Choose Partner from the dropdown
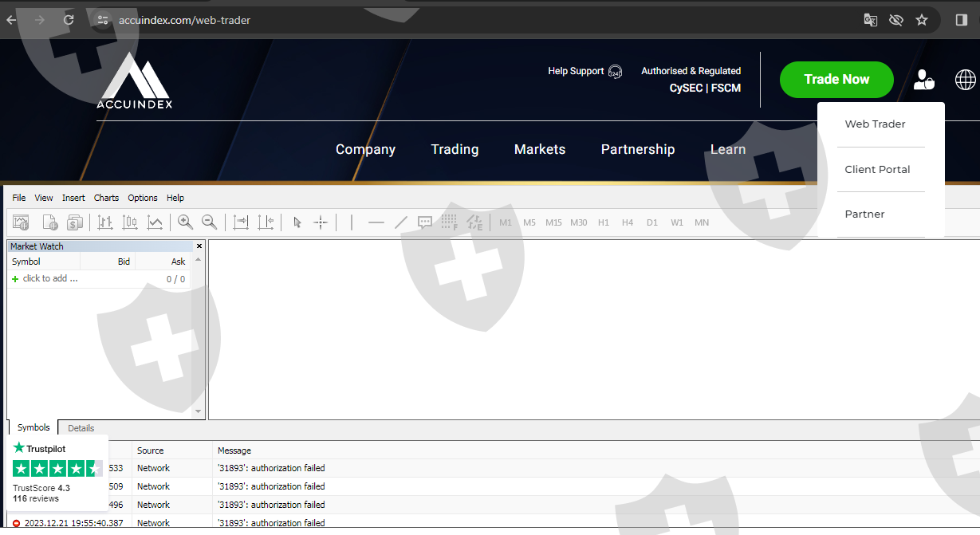This screenshot has width=980, height=535. coord(864,214)
